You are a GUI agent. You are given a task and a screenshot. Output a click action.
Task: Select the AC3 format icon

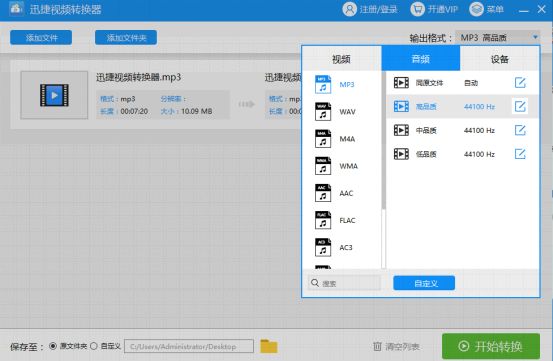click(x=323, y=247)
